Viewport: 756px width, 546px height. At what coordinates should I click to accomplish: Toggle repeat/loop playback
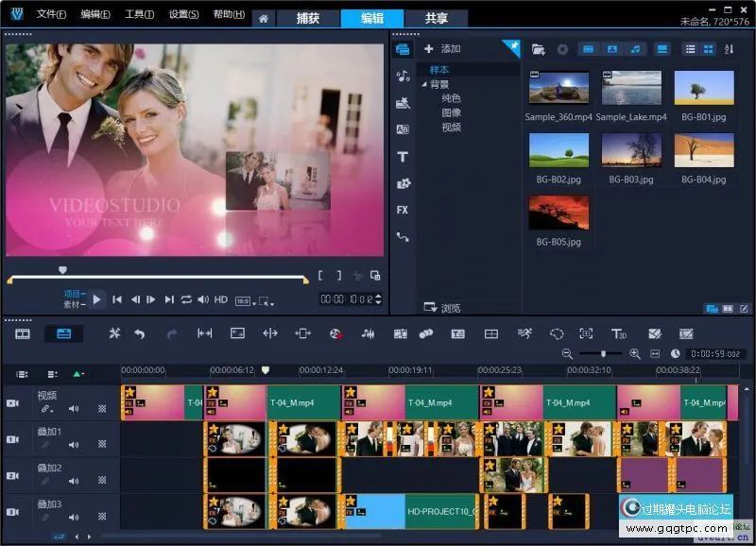[x=186, y=299]
